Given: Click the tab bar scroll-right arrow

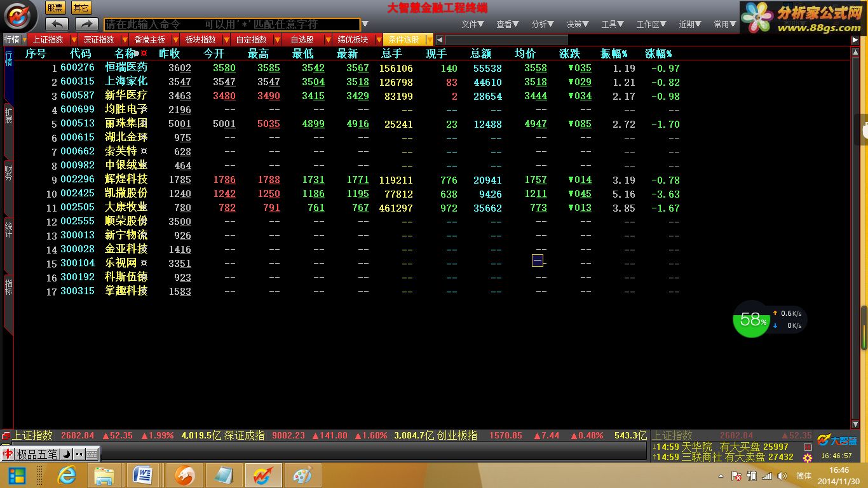Looking at the screenshot, I should [855, 40].
